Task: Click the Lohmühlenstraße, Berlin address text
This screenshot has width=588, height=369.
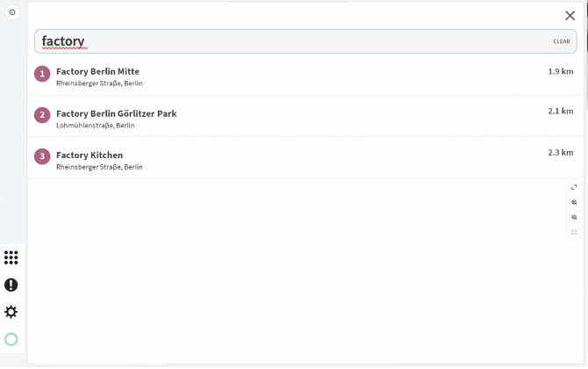Action: pos(96,126)
